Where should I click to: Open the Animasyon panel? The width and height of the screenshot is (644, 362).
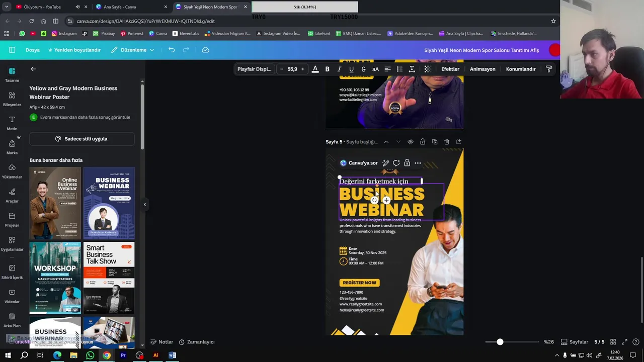[482, 69]
